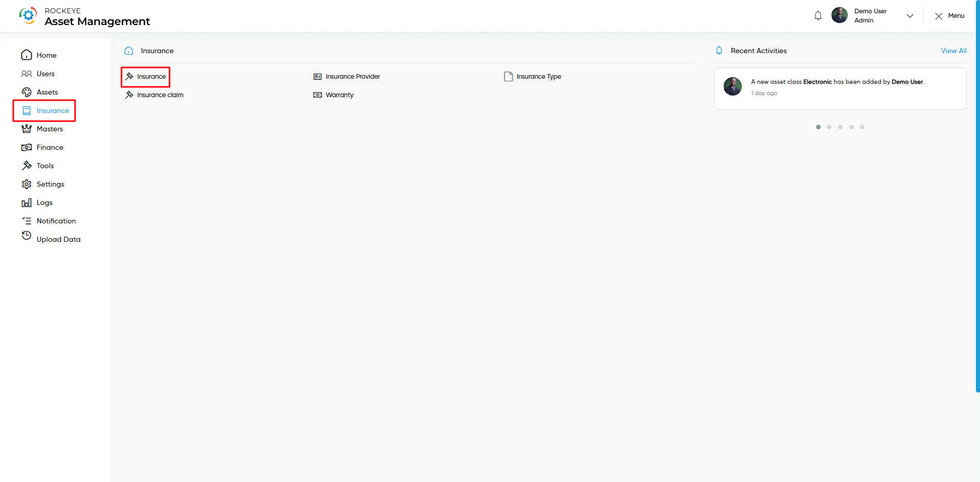Open the Insurance Provider link
Image resolution: width=980 pixels, height=482 pixels.
click(352, 77)
